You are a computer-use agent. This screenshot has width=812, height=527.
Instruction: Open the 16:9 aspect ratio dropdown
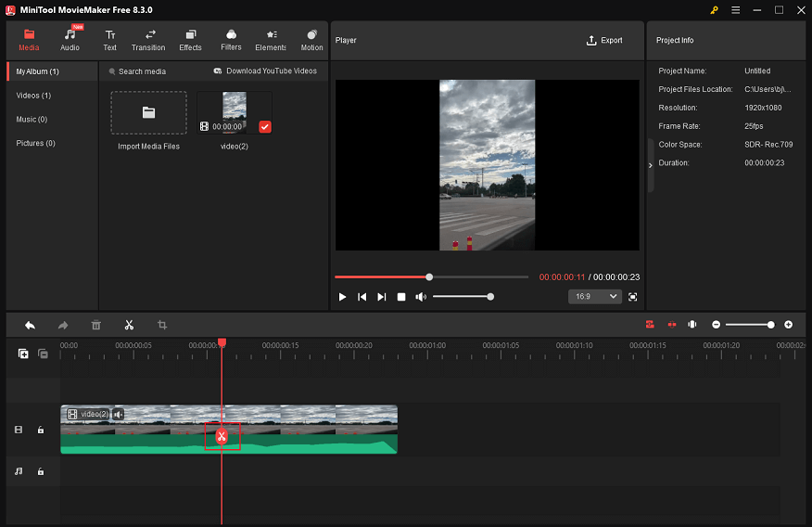pyautogui.click(x=594, y=296)
